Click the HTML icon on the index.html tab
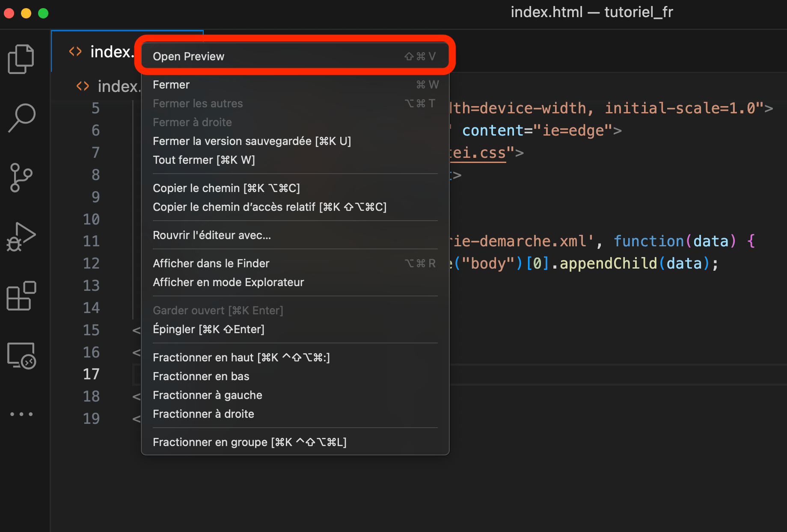 pyautogui.click(x=75, y=51)
